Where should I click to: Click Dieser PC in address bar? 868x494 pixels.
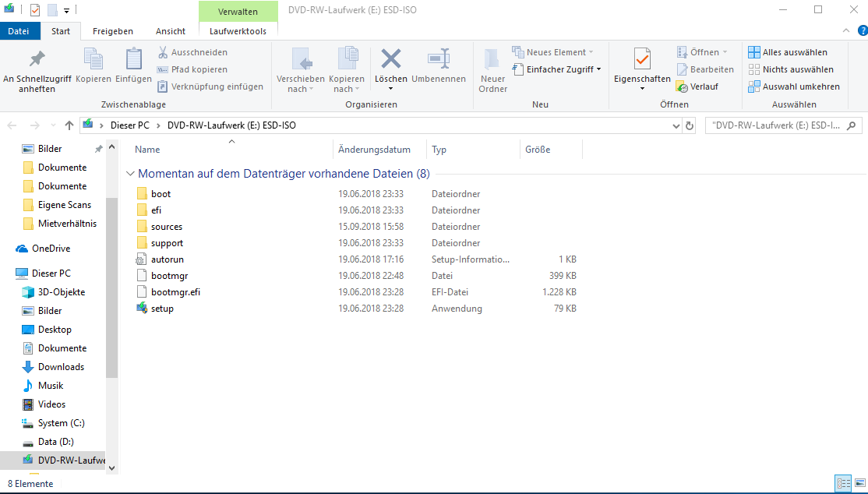click(129, 125)
